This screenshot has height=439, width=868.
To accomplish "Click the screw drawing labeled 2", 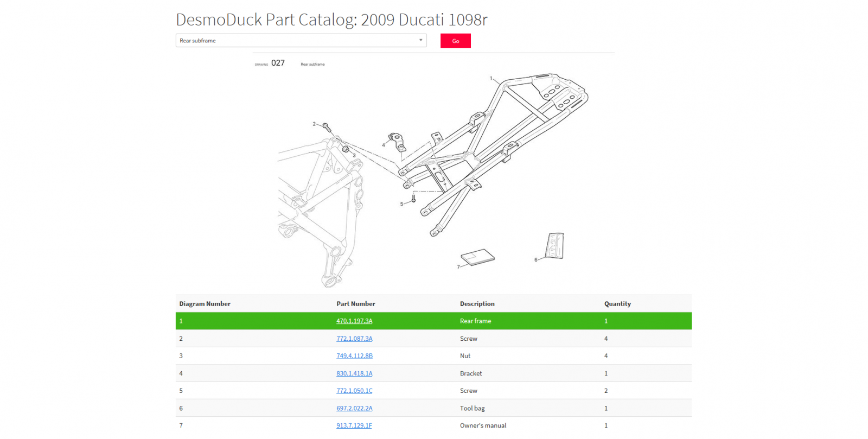I will pos(327,127).
